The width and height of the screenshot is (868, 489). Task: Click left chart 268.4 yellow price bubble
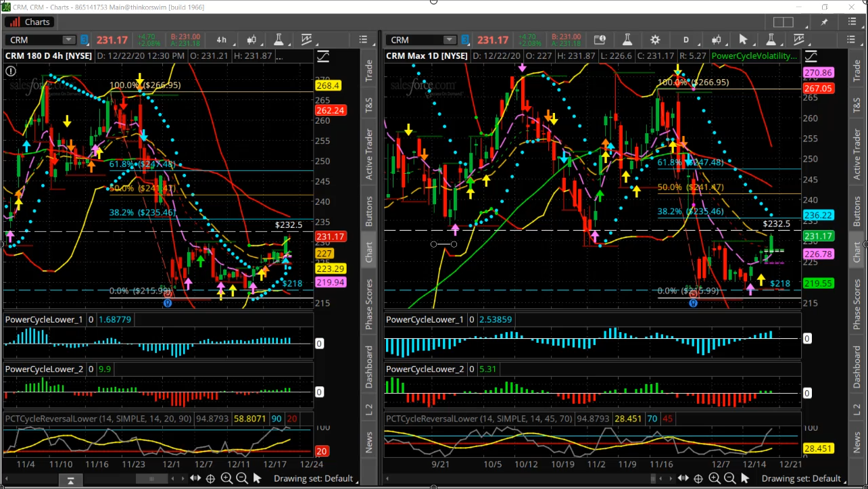327,86
